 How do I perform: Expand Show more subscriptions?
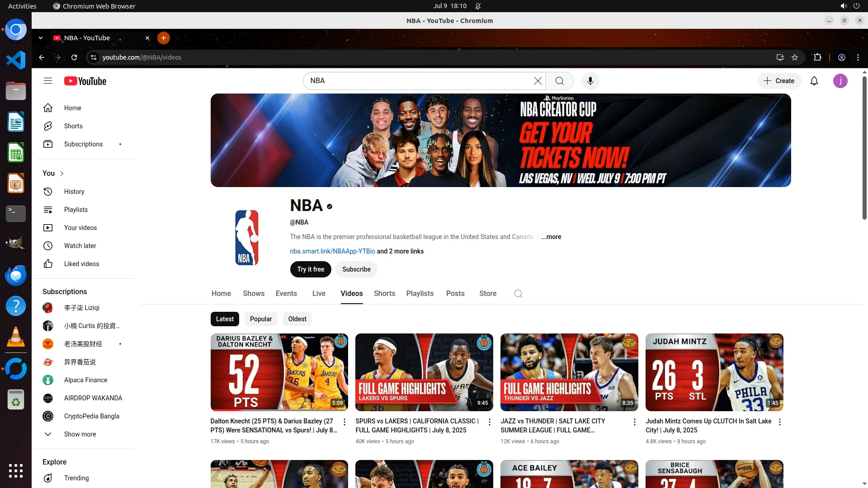80,434
